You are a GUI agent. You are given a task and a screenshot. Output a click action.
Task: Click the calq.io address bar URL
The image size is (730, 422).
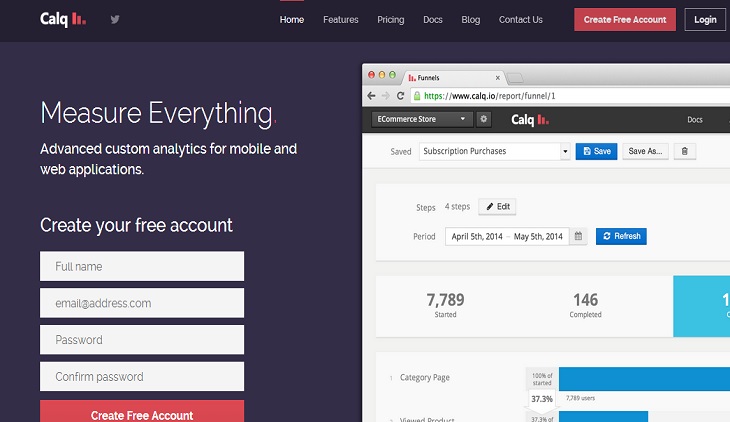point(490,96)
